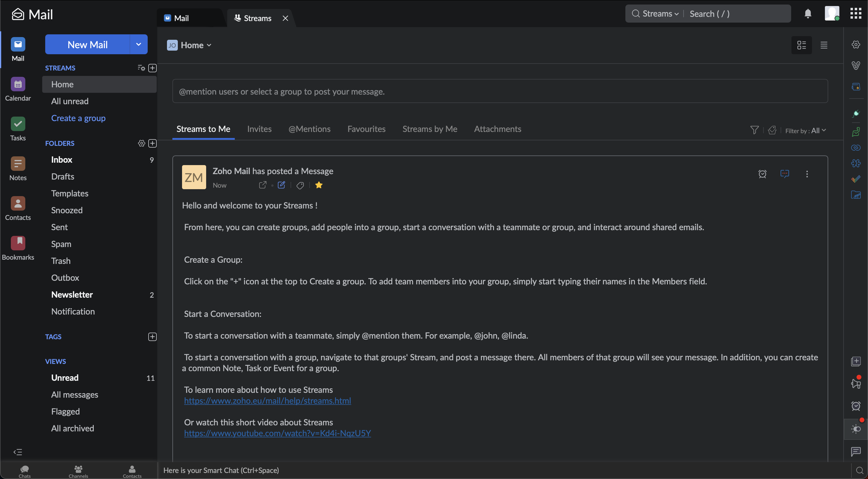Select the Favourites tab
The height and width of the screenshot is (479, 868).
point(366,129)
